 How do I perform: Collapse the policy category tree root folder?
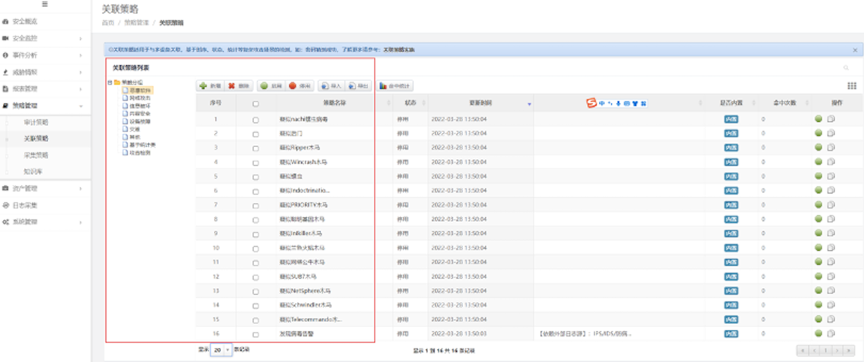tap(110, 83)
